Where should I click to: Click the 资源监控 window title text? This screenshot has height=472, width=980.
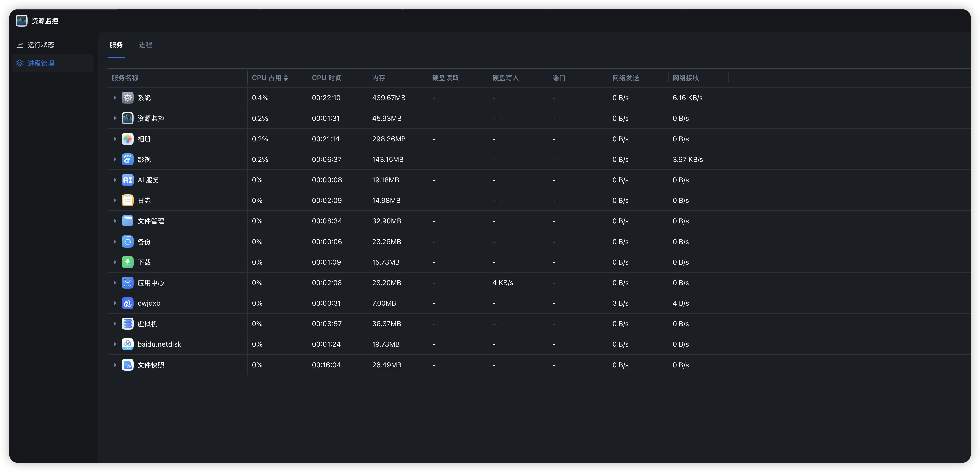click(45, 21)
